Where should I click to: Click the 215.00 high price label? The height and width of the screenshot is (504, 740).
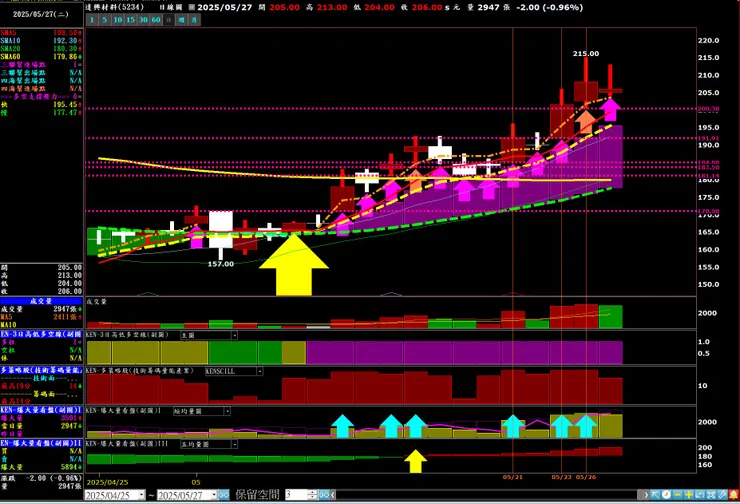coord(586,54)
